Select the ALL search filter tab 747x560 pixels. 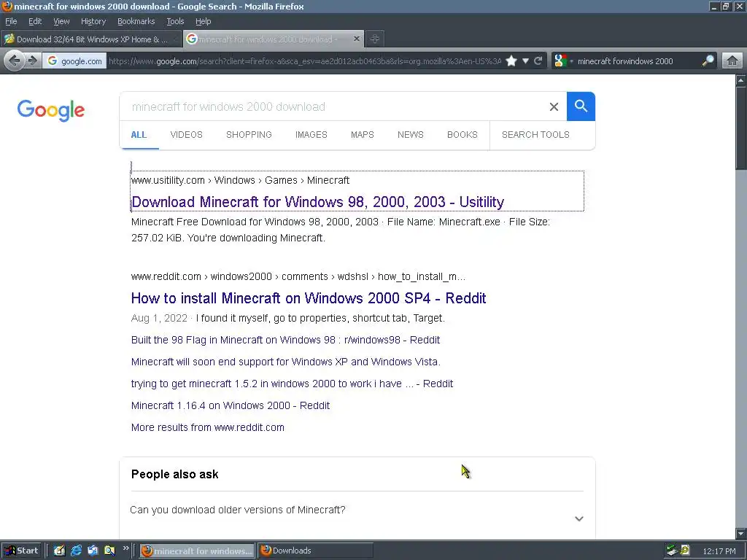pyautogui.click(x=139, y=135)
